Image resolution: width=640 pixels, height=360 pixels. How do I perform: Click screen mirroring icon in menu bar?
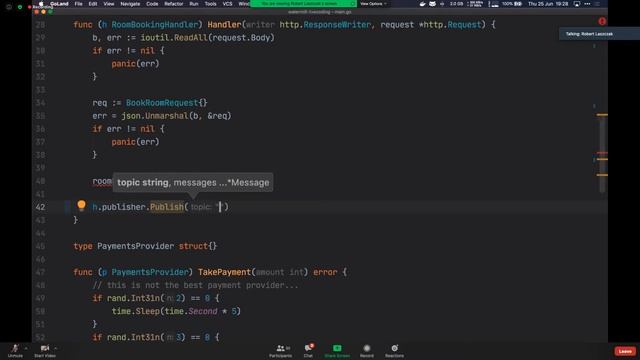[x=576, y=4]
